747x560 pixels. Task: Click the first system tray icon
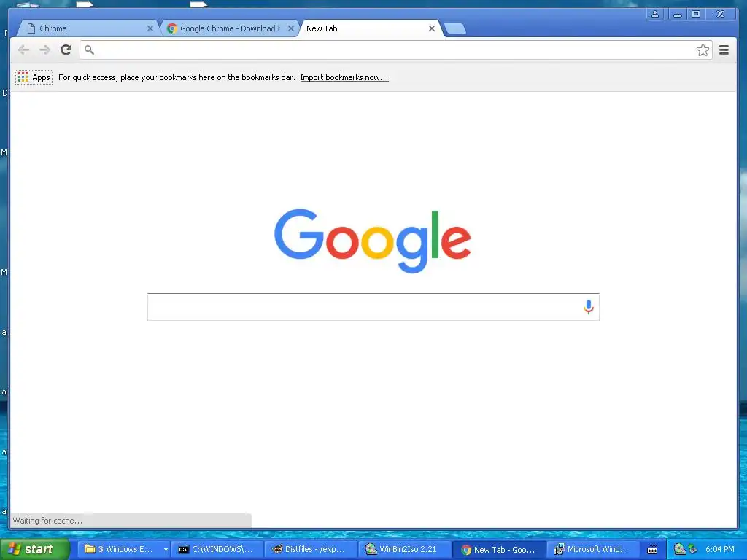[x=679, y=550]
